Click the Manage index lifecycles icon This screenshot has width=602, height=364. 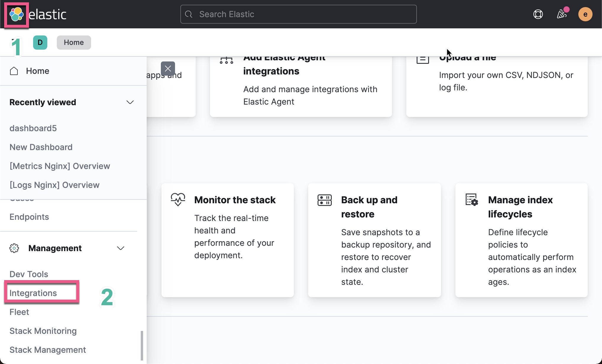(x=472, y=200)
